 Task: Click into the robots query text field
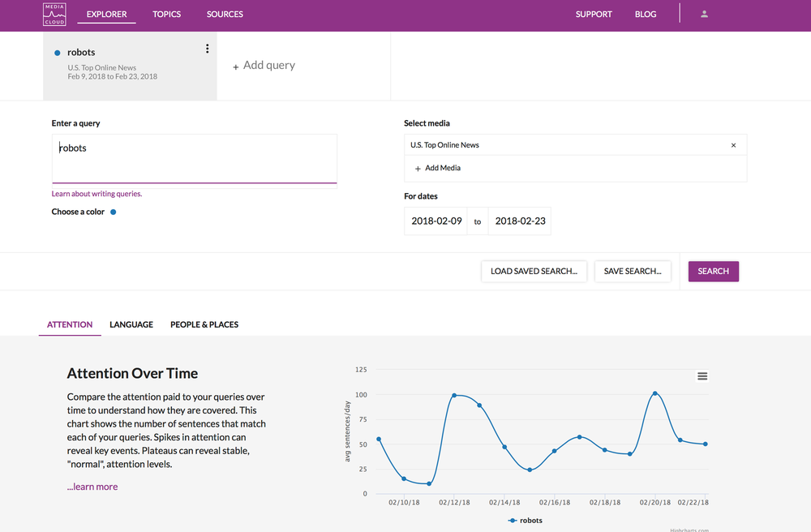tap(195, 159)
